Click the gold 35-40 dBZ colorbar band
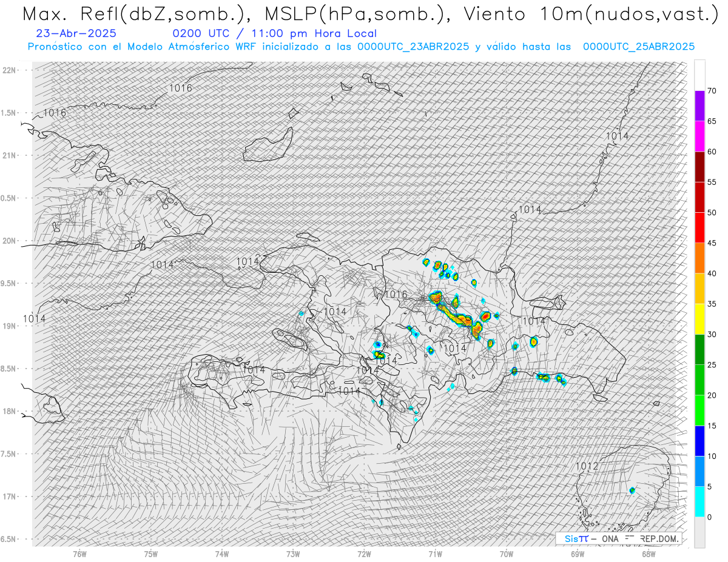The width and height of the screenshot is (728, 562). point(699,289)
